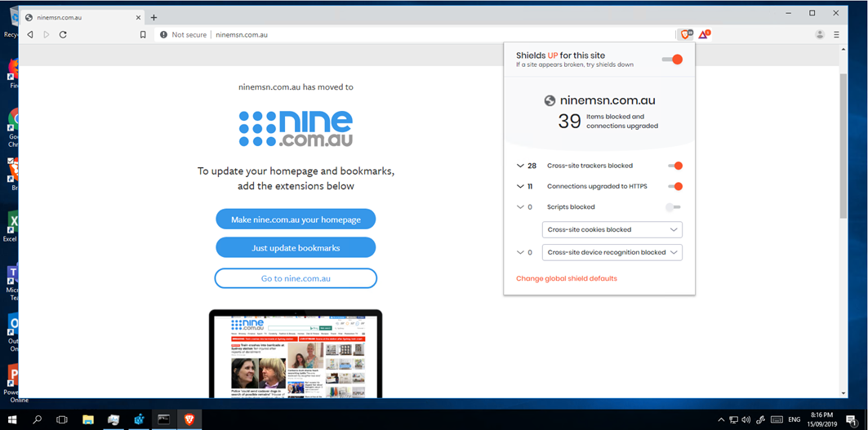Click the Not secure warning icon
The image size is (868, 430).
coord(163,34)
